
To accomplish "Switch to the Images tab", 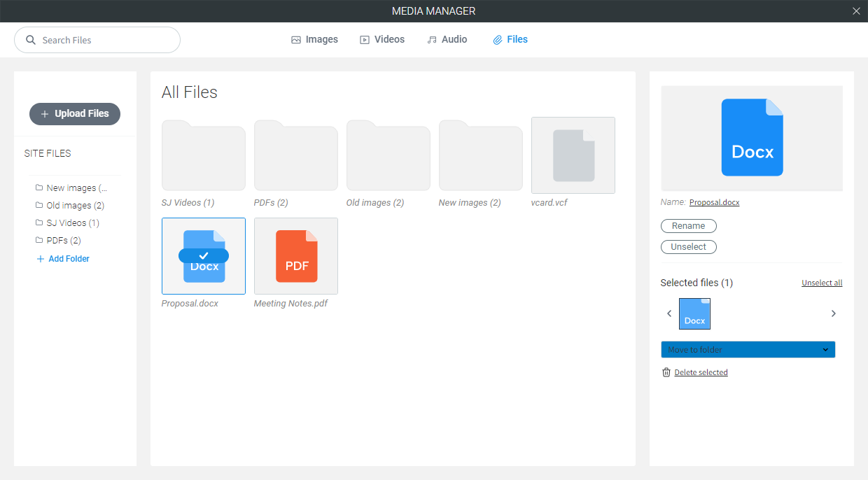I will (315, 40).
